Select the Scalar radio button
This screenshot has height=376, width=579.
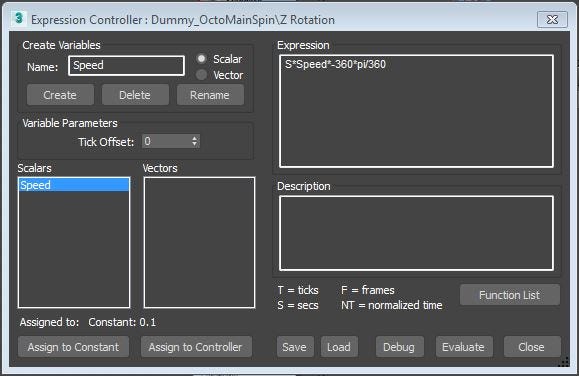[x=201, y=59]
